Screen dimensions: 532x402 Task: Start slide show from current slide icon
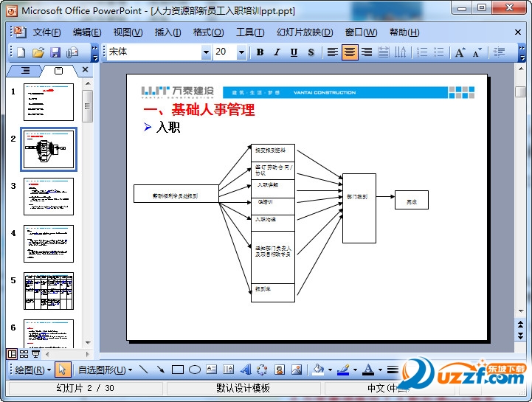click(x=35, y=355)
